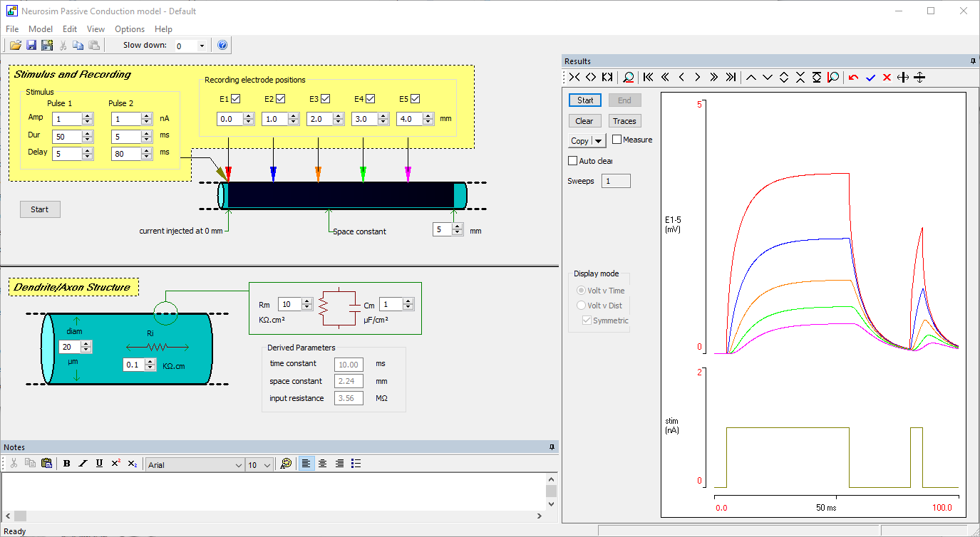Click the Rm resistance value field
The width and height of the screenshot is (980, 537).
coord(289,304)
